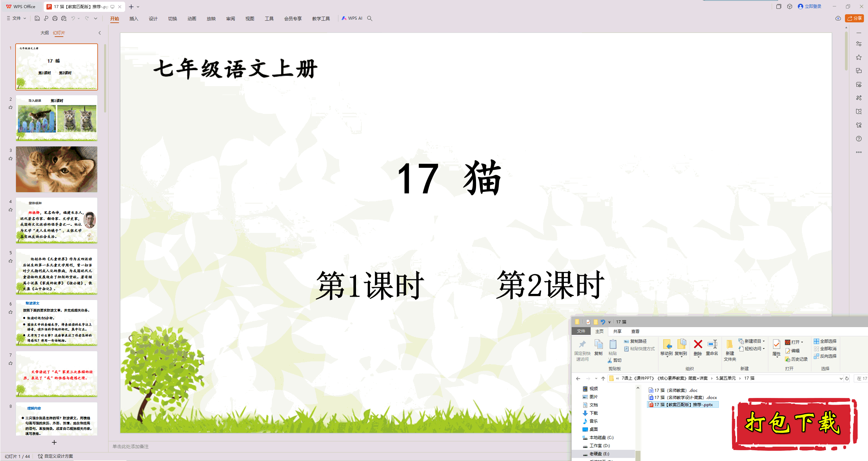Toggle the star marker beside slide 6

pos(11,312)
